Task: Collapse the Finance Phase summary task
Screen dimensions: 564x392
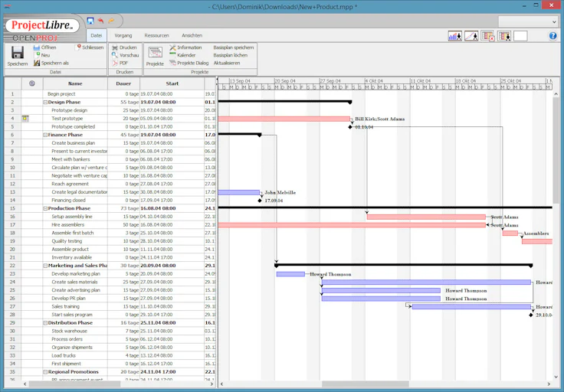Action: 45,135
